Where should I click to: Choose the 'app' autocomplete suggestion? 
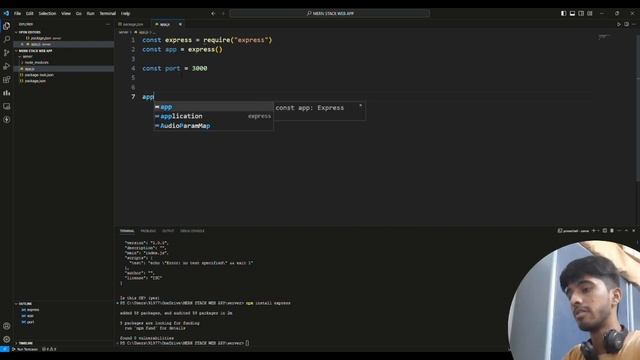[213, 107]
